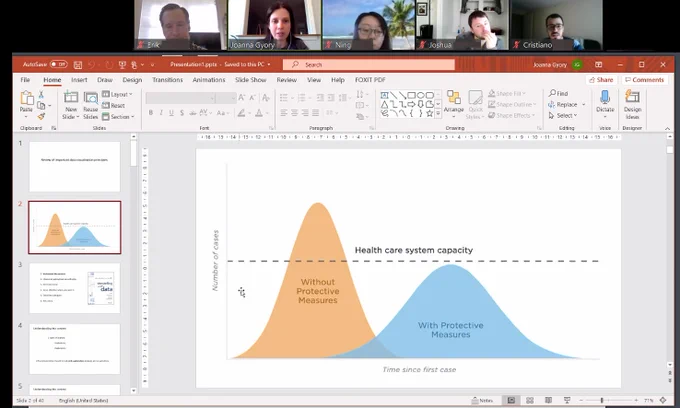Select the Text Box shape in shapes gallery
The height and width of the screenshot is (408, 680).
[384, 95]
